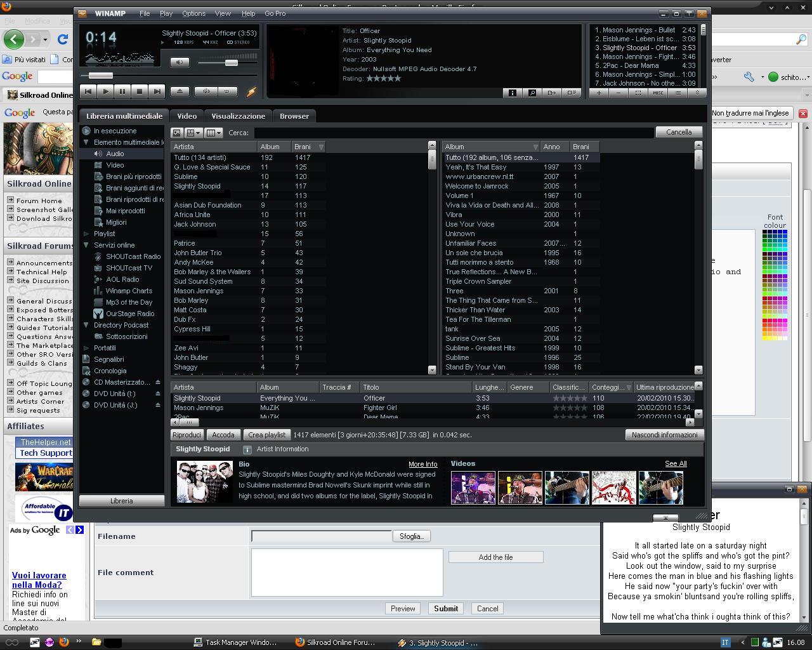Click the Winamp lightning bolt icon

coord(251,91)
